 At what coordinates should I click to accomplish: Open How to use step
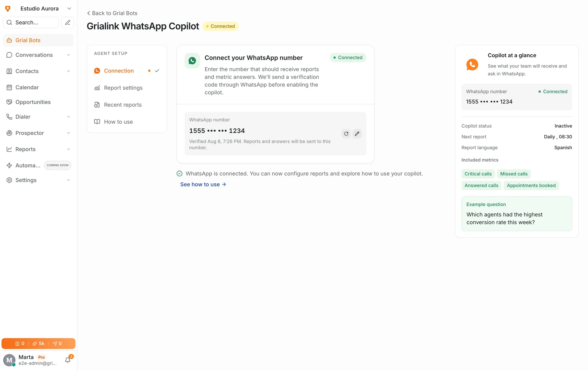click(127, 122)
